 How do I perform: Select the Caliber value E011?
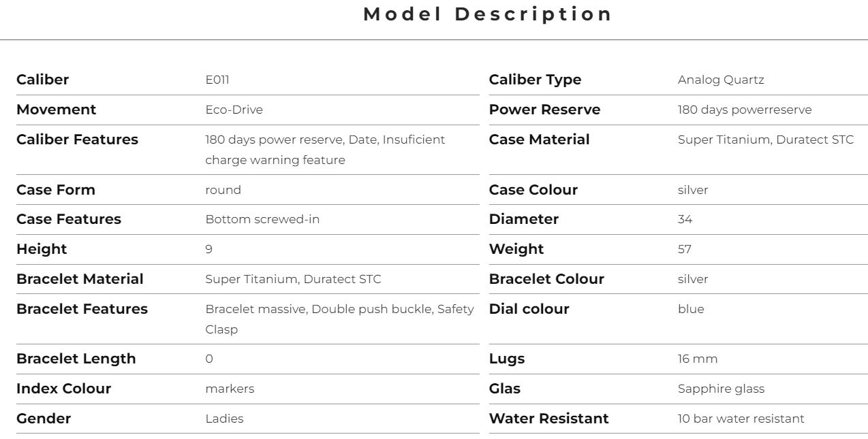[217, 80]
